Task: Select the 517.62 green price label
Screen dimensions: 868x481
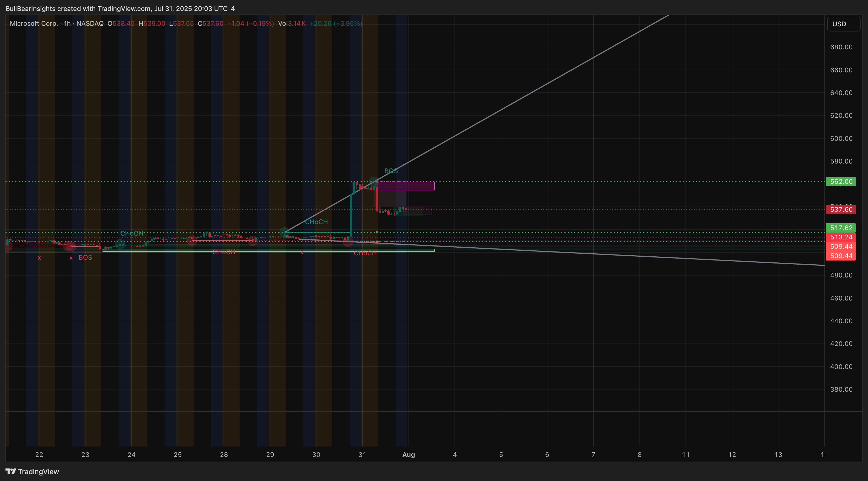Action: pos(841,228)
